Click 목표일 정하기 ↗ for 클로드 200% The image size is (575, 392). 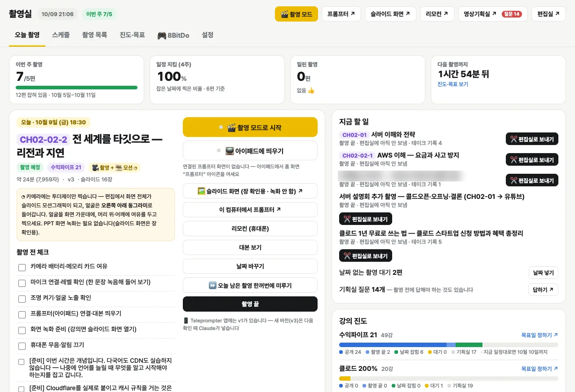click(540, 369)
